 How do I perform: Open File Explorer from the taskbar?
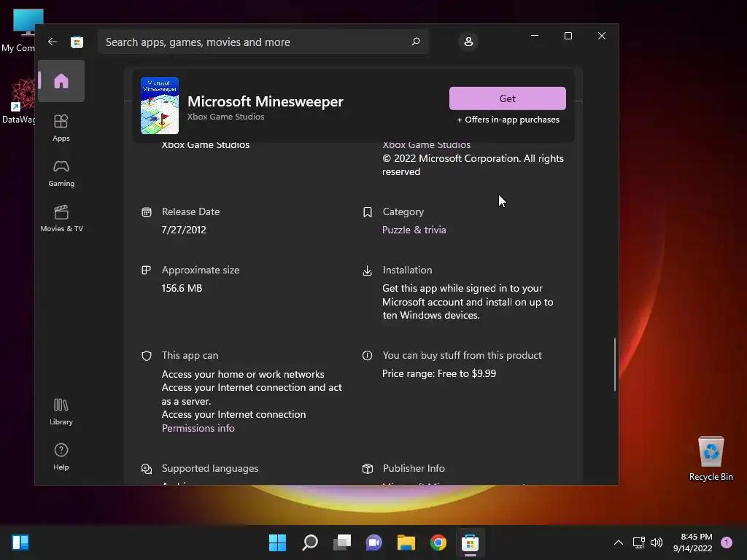(406, 542)
